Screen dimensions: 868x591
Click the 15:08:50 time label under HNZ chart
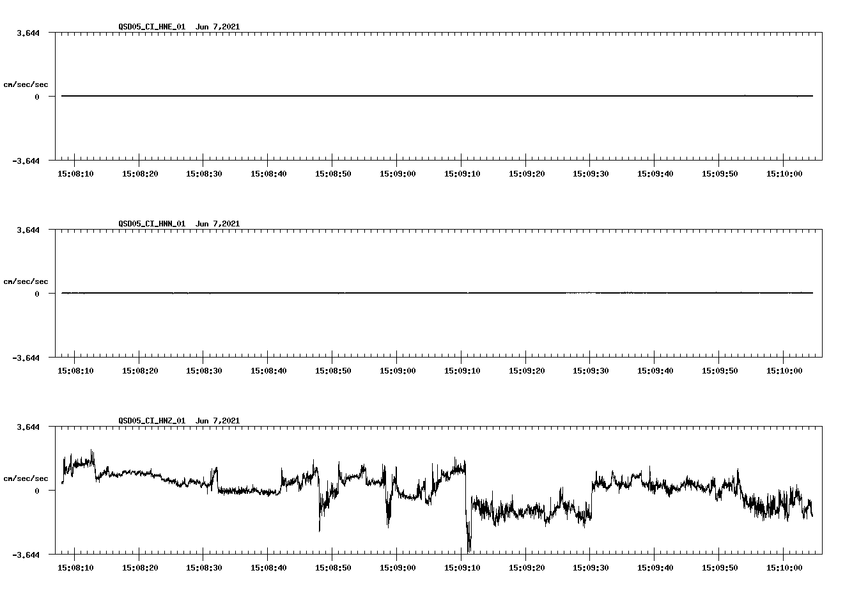[333, 567]
